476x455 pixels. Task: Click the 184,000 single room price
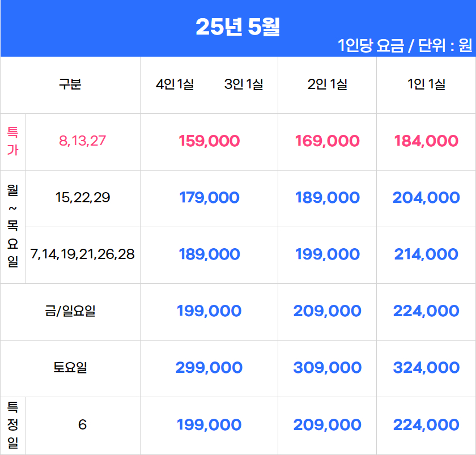point(426,141)
